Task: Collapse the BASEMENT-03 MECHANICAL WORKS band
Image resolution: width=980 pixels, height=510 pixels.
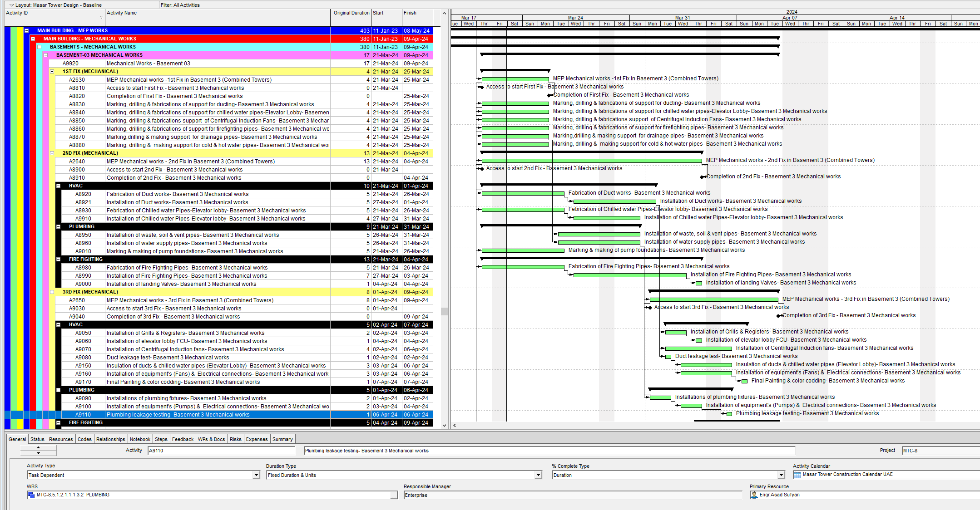Action: pos(45,55)
